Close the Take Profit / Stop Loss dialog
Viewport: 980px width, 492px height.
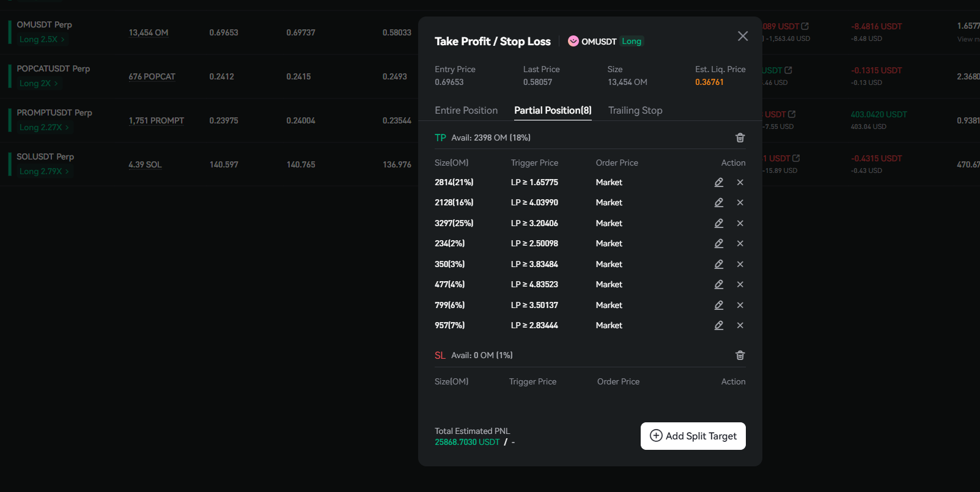tap(743, 36)
